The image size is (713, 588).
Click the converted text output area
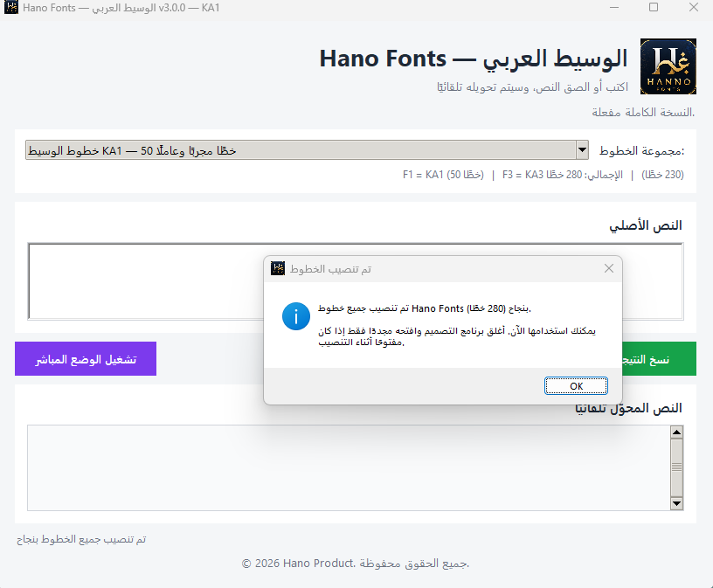(349, 467)
